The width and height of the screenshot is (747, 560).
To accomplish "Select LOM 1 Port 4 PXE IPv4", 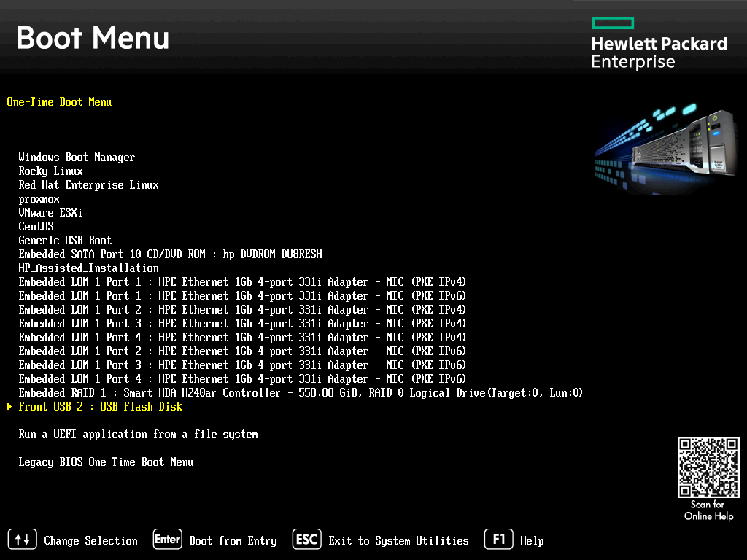I will pyautogui.click(x=242, y=337).
